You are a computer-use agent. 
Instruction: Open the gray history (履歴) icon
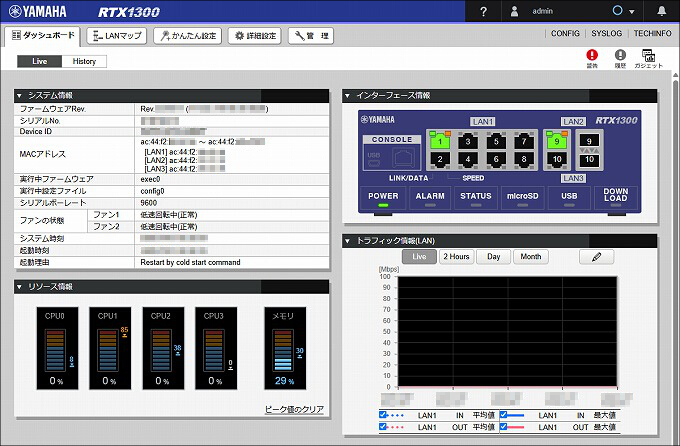coord(620,56)
